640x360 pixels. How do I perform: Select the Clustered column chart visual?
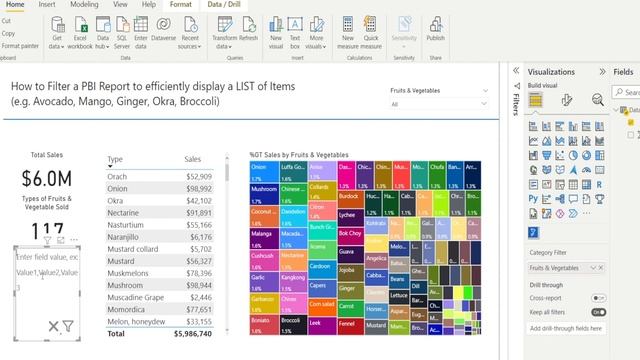(573, 127)
